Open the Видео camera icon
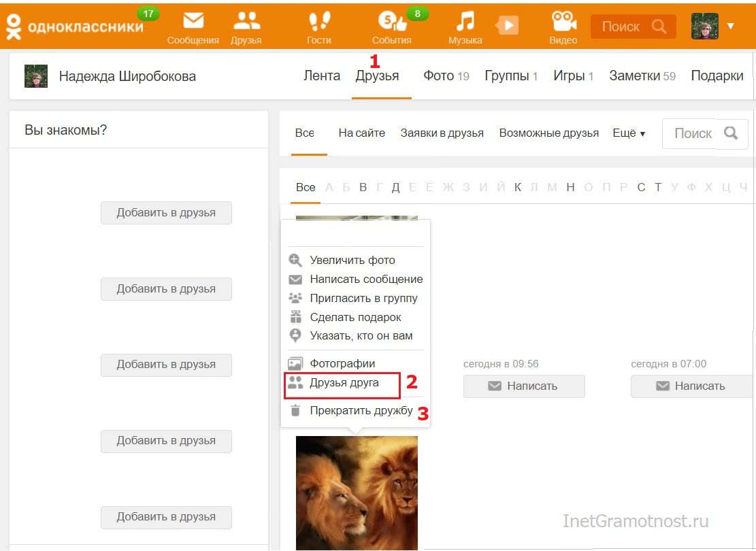Image resolution: width=756 pixels, height=551 pixels. click(563, 23)
